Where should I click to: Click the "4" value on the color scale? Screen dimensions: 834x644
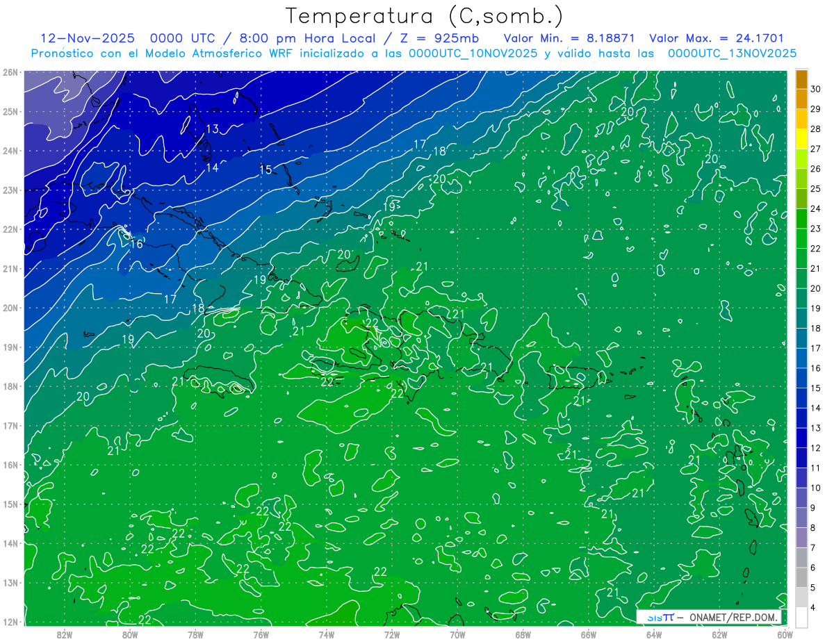pyautogui.click(x=813, y=608)
